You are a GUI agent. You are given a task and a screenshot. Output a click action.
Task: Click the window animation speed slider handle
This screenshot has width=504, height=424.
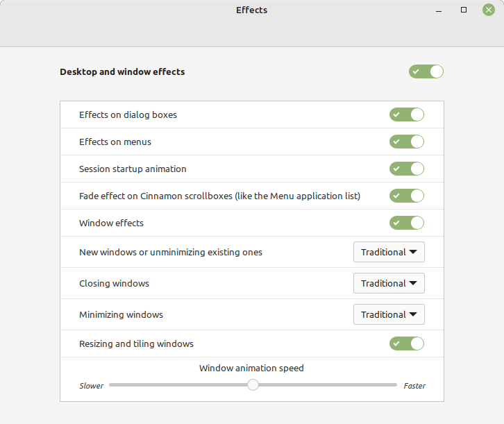click(253, 384)
